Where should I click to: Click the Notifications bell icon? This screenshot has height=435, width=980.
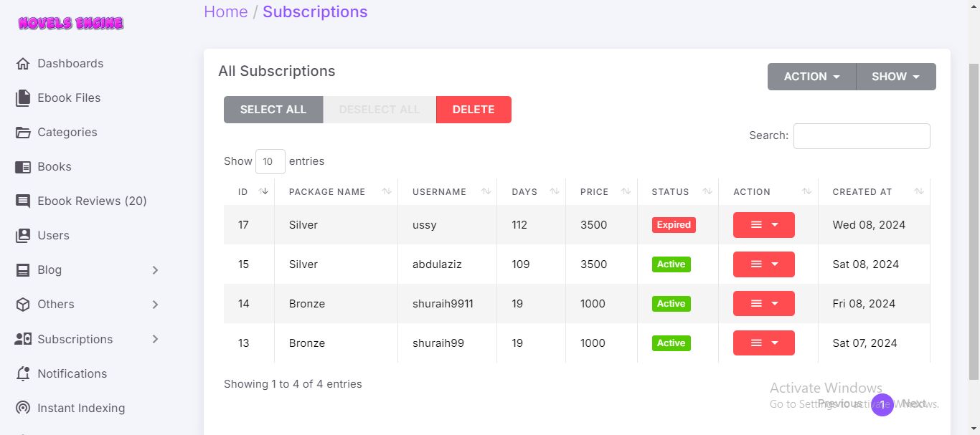click(x=23, y=374)
